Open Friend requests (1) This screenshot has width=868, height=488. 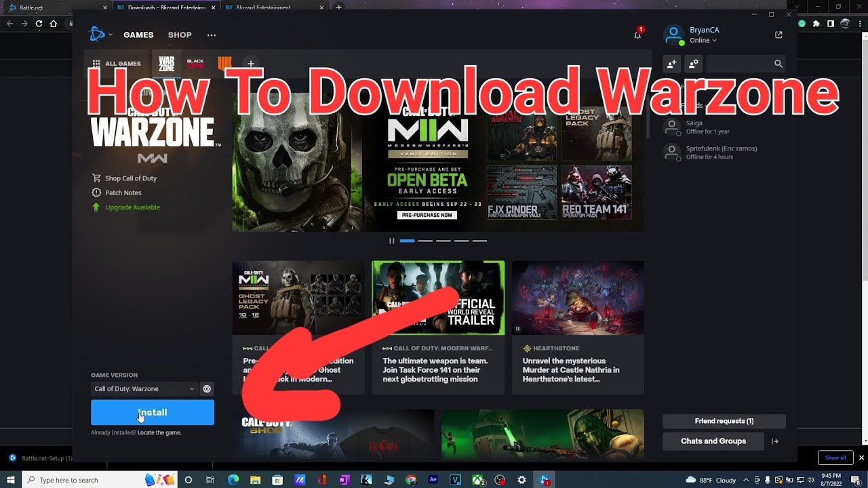[x=724, y=421]
